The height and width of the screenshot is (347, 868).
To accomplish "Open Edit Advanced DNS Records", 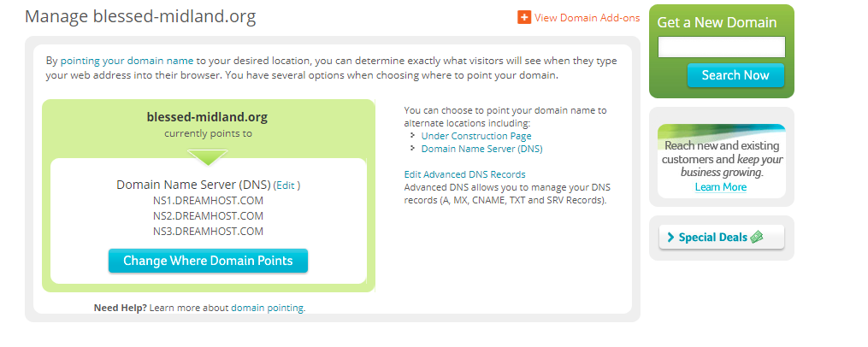I will coord(464,174).
